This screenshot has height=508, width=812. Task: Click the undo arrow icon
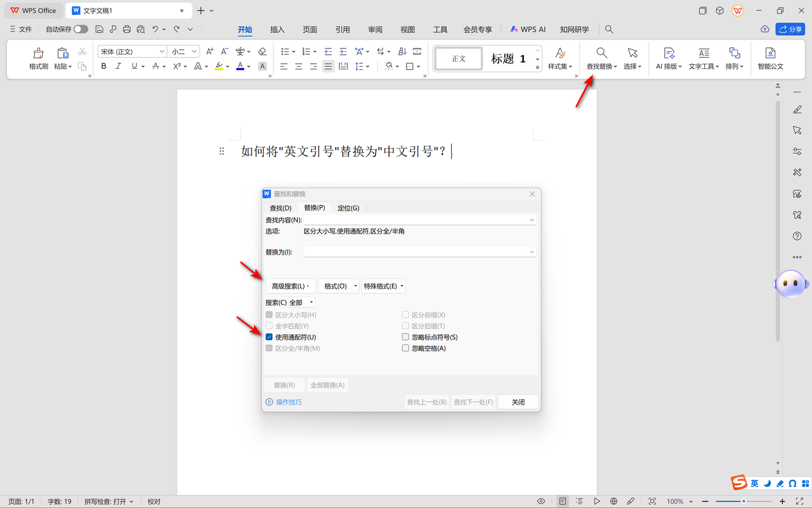click(156, 29)
